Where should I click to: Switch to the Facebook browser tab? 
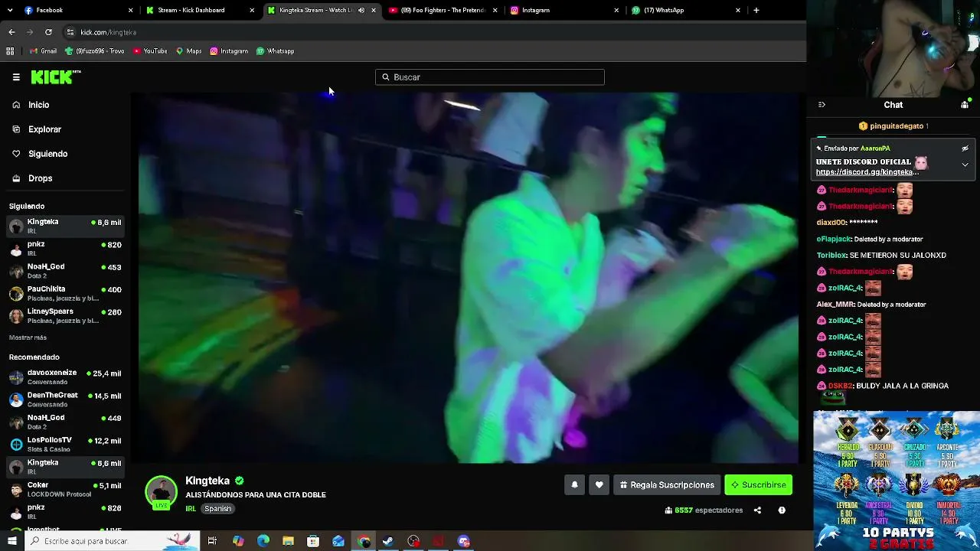pyautogui.click(x=79, y=10)
